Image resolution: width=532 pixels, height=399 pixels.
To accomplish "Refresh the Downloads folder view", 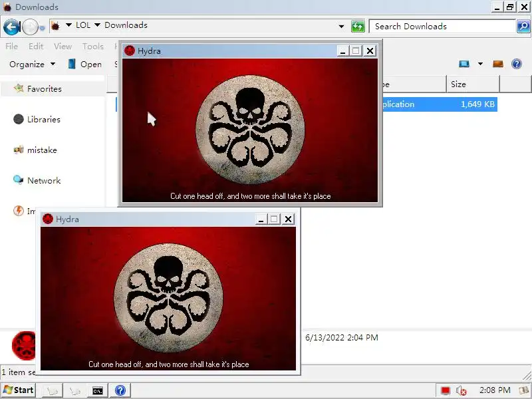I will 358,26.
